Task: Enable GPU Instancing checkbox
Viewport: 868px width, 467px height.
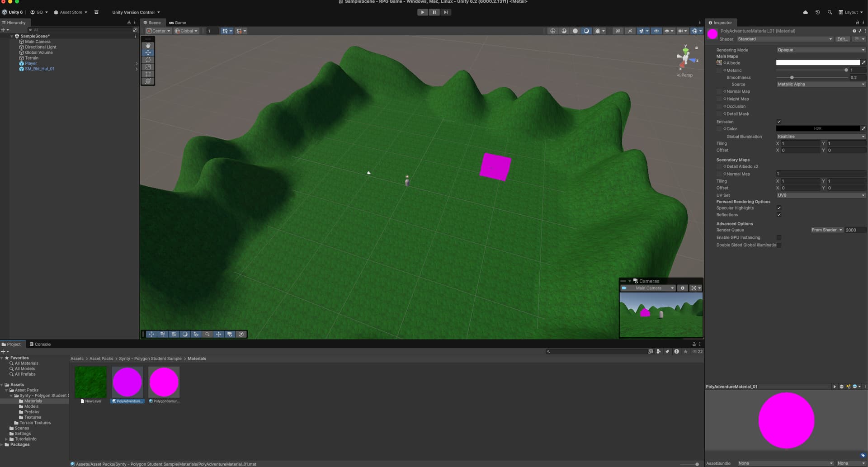Action: pos(779,237)
